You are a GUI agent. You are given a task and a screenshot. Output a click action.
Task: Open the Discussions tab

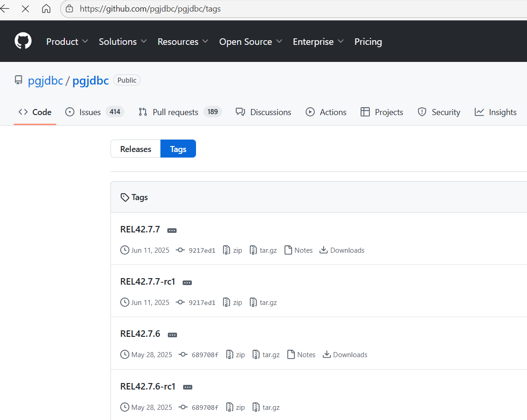[x=263, y=112]
